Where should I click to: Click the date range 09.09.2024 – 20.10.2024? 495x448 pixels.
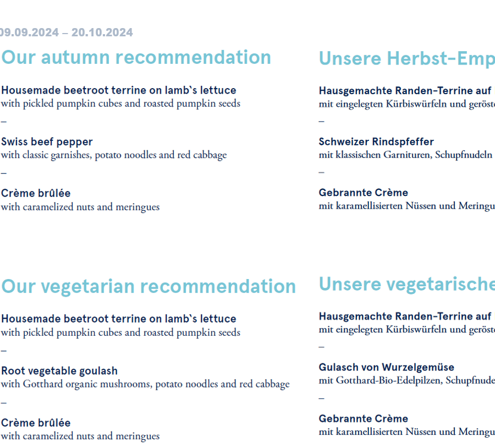point(67,32)
